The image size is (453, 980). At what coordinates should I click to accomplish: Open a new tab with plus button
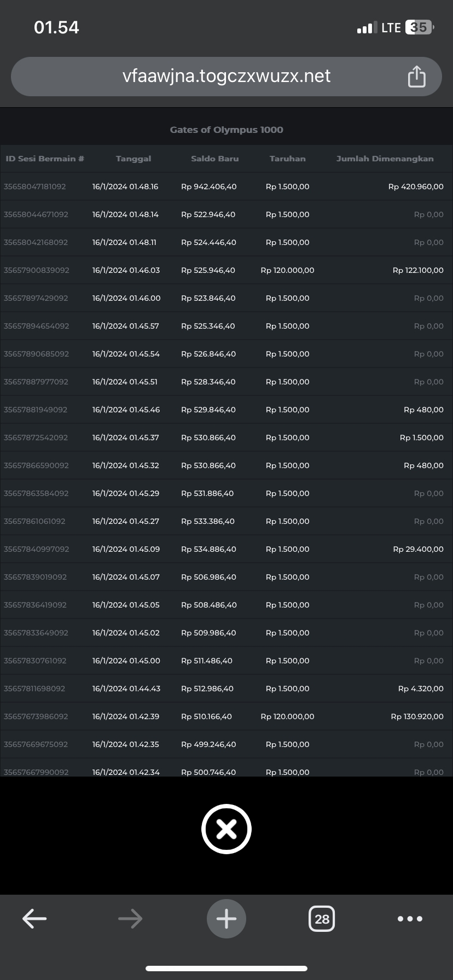pyautogui.click(x=226, y=919)
